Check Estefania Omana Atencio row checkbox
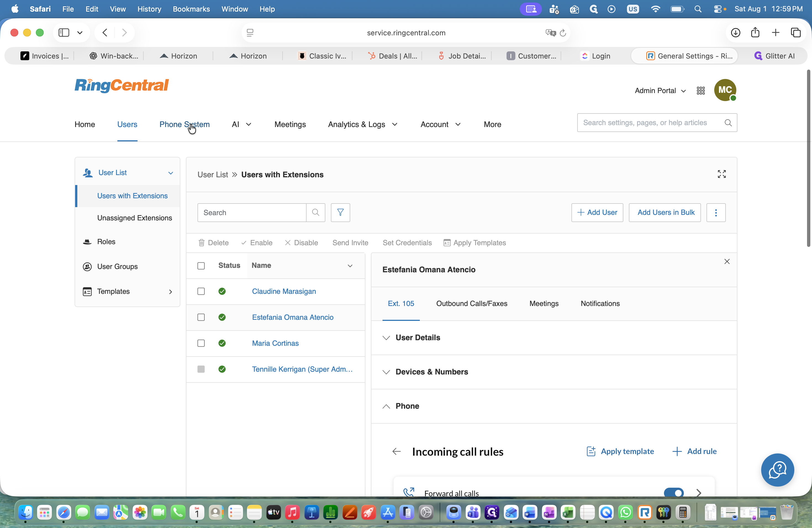The width and height of the screenshot is (812, 528). tap(201, 317)
